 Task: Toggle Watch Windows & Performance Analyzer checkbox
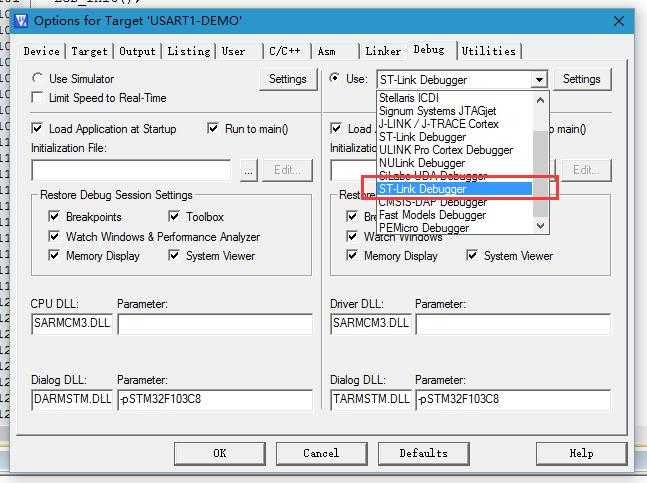click(54, 236)
